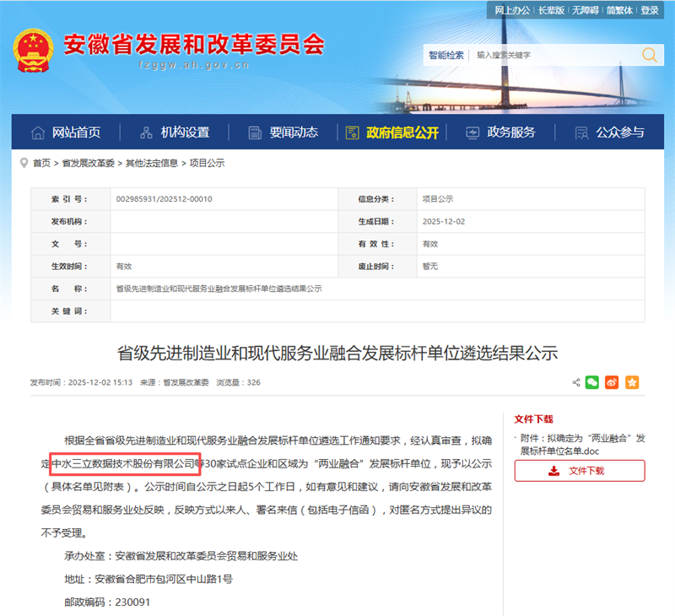Open the 政务服务 navigation menu
The height and width of the screenshot is (616, 675).
[x=501, y=132]
